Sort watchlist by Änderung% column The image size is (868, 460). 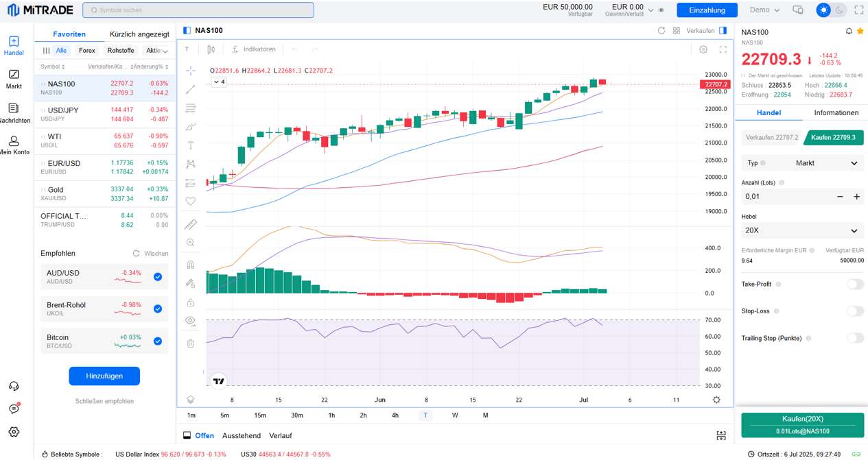(150, 66)
